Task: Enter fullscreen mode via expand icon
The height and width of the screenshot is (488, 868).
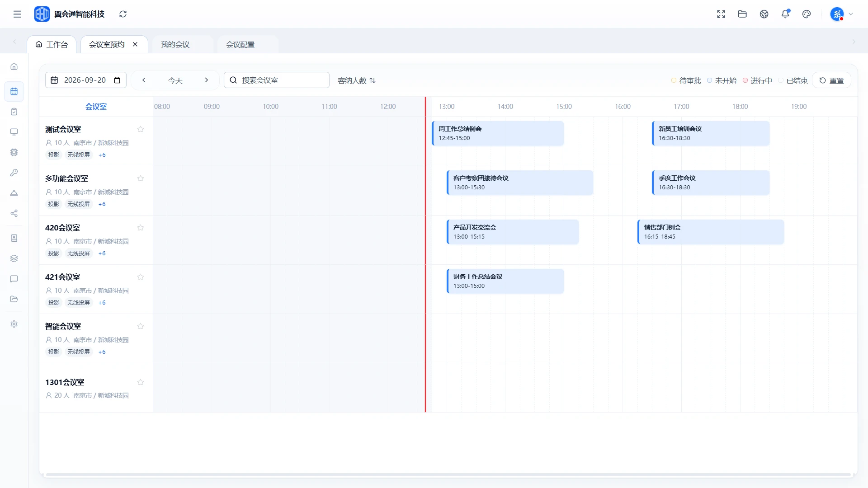Action: [x=721, y=14]
